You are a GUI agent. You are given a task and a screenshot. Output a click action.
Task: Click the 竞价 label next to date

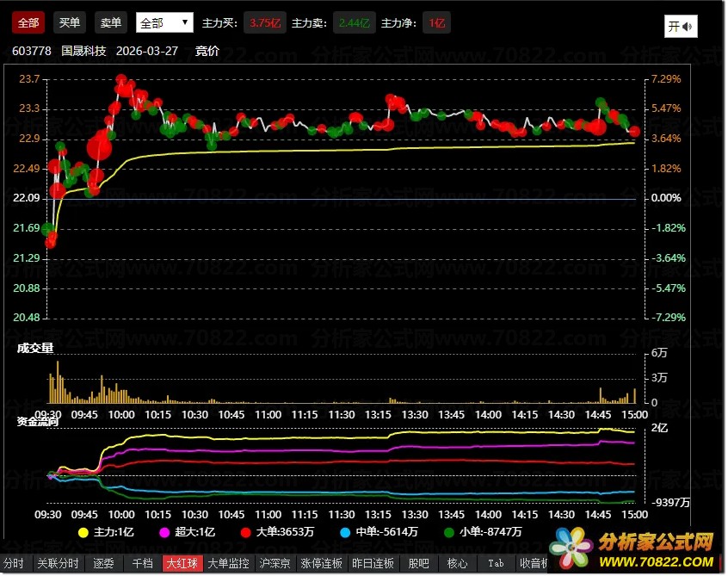(x=207, y=51)
